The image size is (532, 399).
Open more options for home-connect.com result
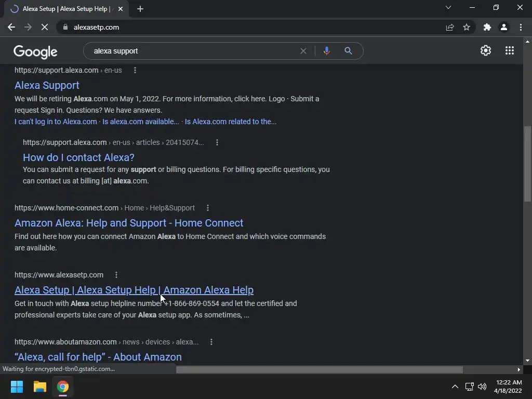click(x=208, y=208)
